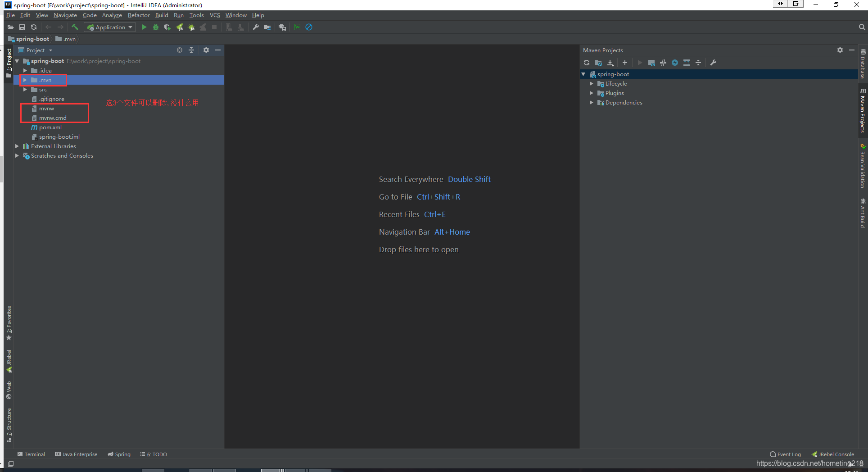The width and height of the screenshot is (868, 472).
Task: Toggle the Structure side tool tab
Action: click(x=9, y=426)
